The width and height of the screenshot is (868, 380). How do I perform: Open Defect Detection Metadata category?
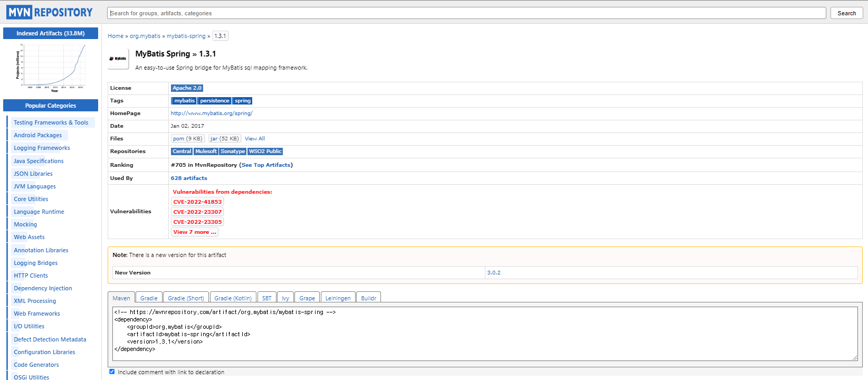(x=50, y=339)
